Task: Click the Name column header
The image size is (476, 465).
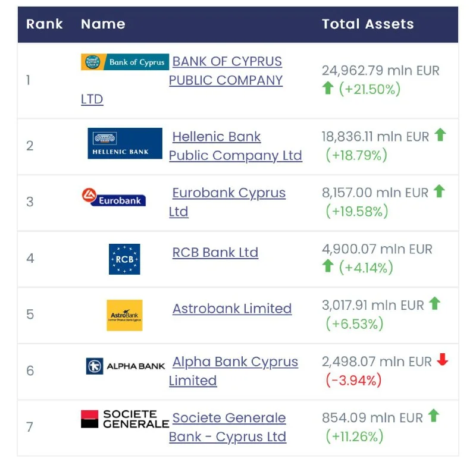Action: 103,24
